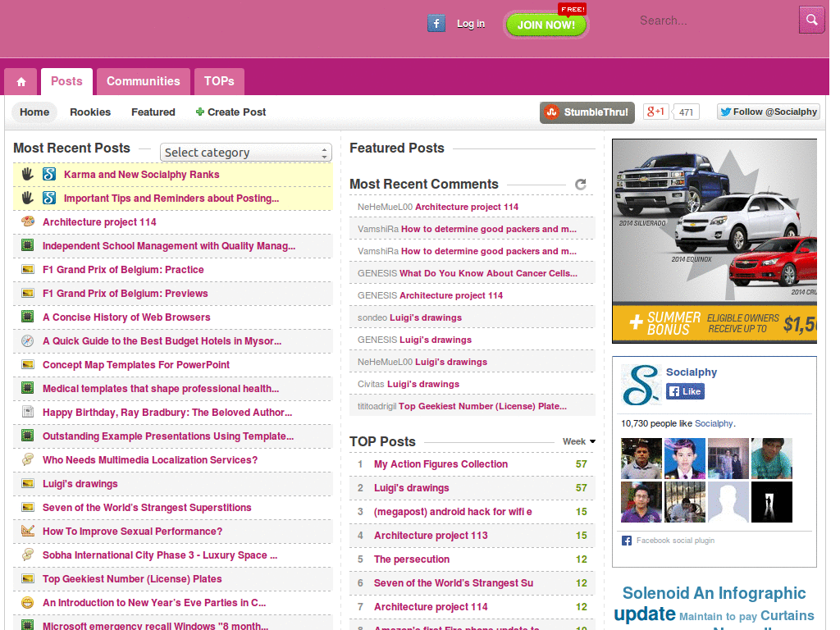Click Solenoid An Infographic tag link
The width and height of the screenshot is (840, 630).
(714, 593)
